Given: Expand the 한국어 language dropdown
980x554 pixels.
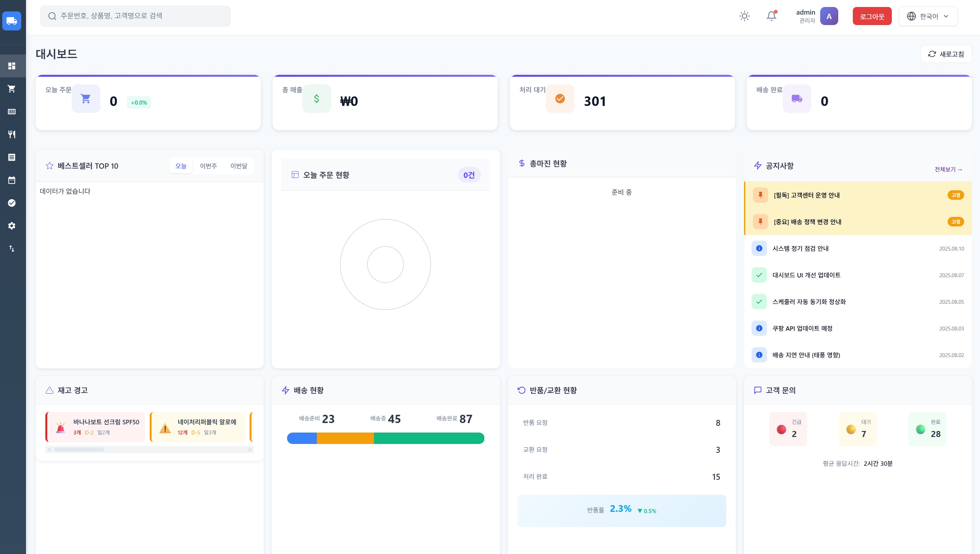Looking at the screenshot, I should tap(928, 16).
